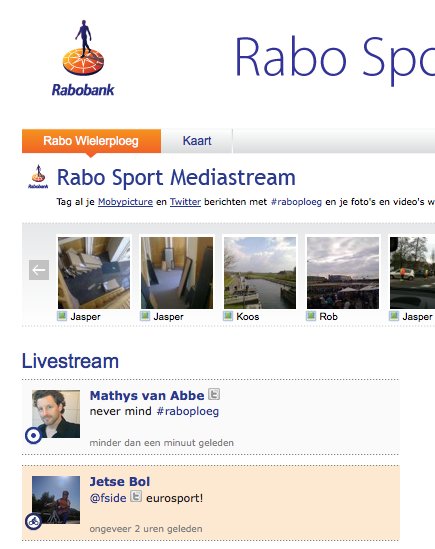The image size is (435, 549).
Task: Click the left arrow of photo carousel
Action: coord(39,270)
